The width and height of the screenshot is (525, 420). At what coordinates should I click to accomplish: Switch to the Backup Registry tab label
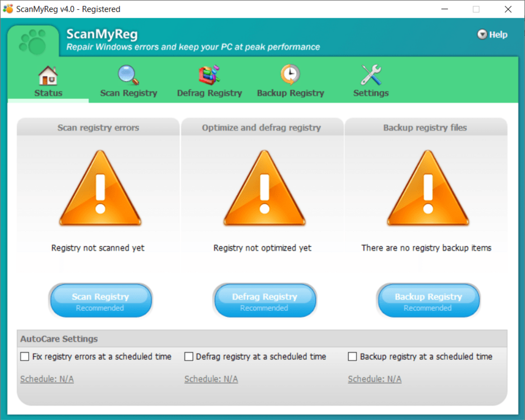[291, 93]
